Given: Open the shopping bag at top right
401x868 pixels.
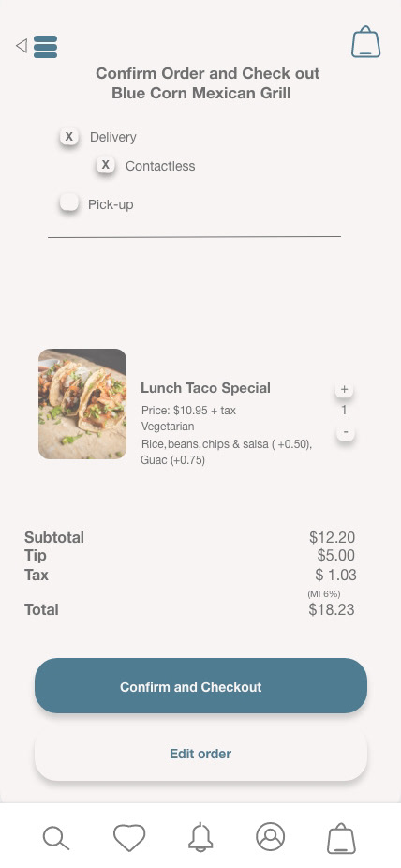Looking at the screenshot, I should coord(366,41).
